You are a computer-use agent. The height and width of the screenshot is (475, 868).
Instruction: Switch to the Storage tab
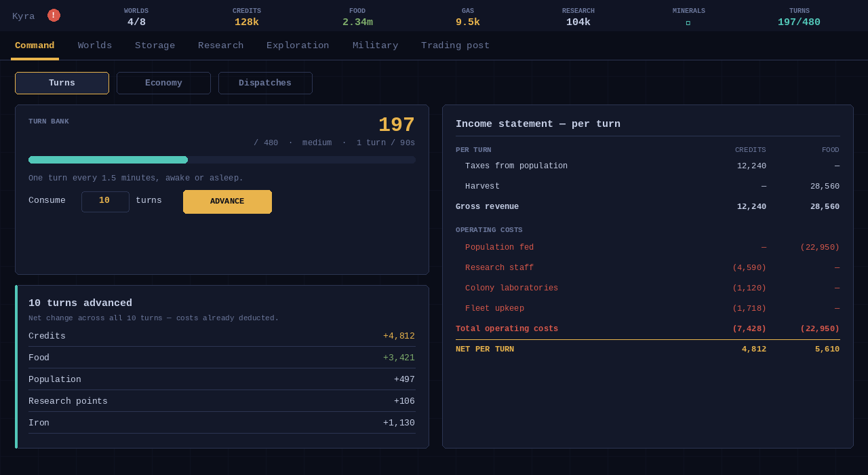[155, 45]
